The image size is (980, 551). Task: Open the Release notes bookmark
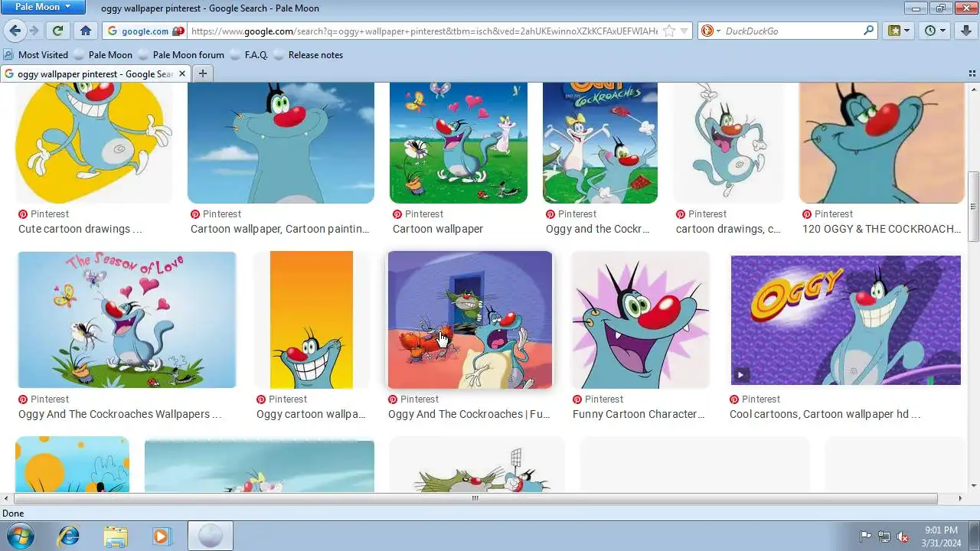(x=308, y=55)
